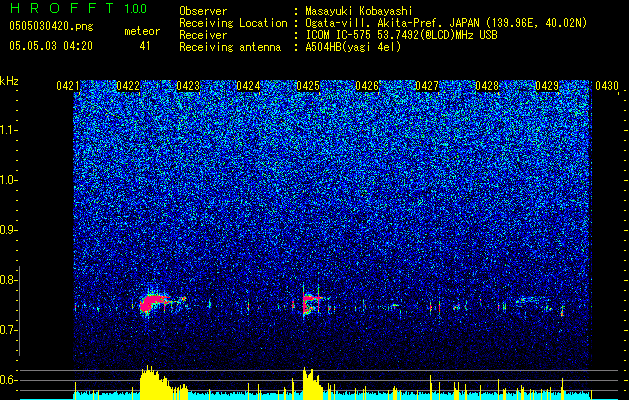Click the 0424 time marker
Image resolution: width=629 pixels, height=400 pixels.
(x=248, y=86)
